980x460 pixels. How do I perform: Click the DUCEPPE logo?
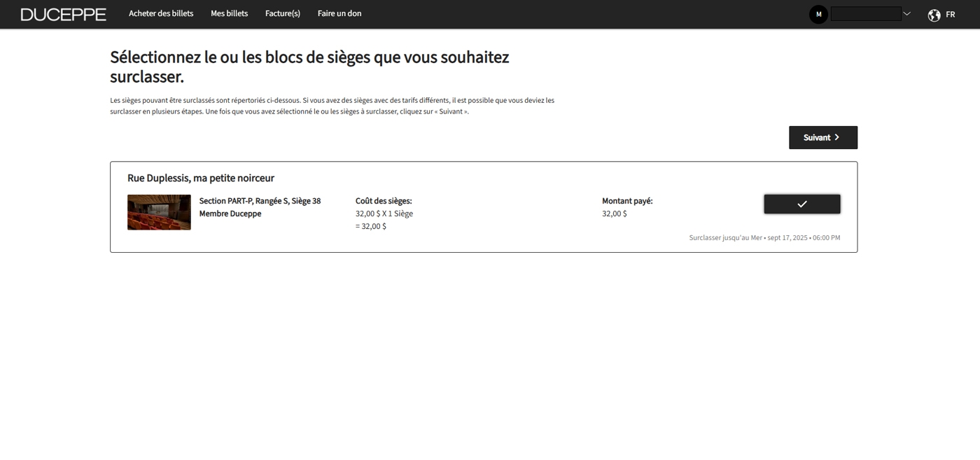[64, 14]
